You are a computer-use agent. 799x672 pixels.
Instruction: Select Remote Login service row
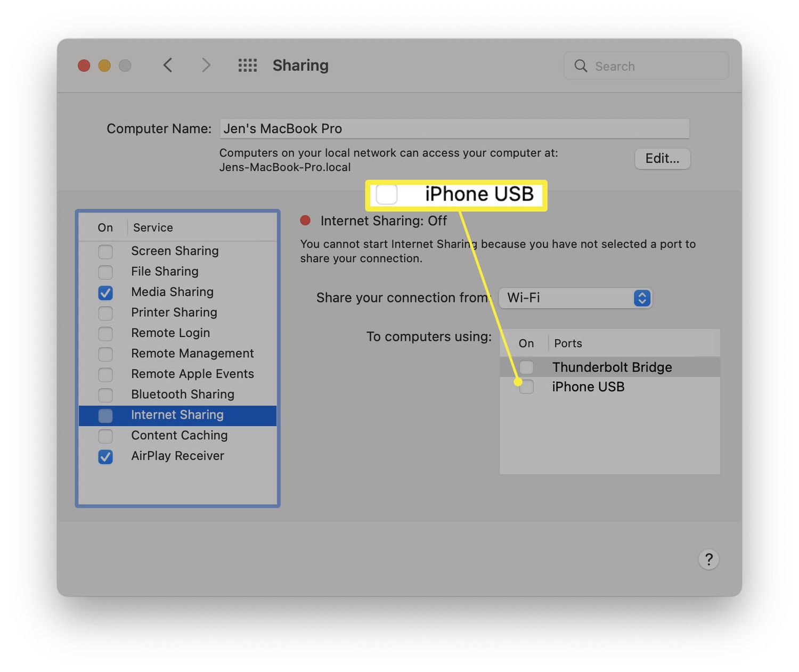(x=170, y=333)
